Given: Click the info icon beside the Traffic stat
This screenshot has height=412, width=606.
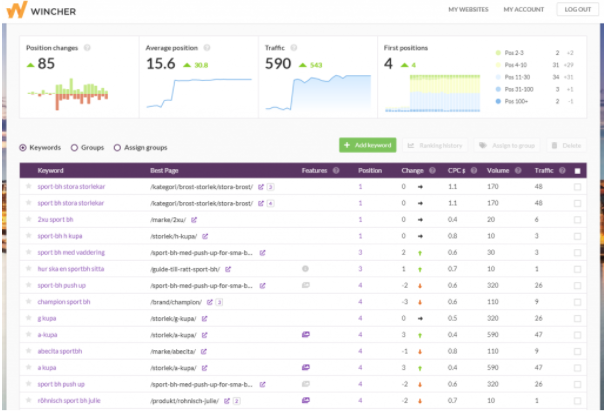Looking at the screenshot, I should 294,48.
